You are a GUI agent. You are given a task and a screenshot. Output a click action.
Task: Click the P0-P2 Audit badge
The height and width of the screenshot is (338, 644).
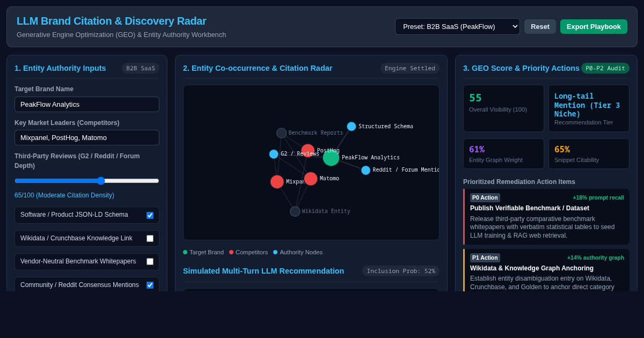(x=605, y=68)
